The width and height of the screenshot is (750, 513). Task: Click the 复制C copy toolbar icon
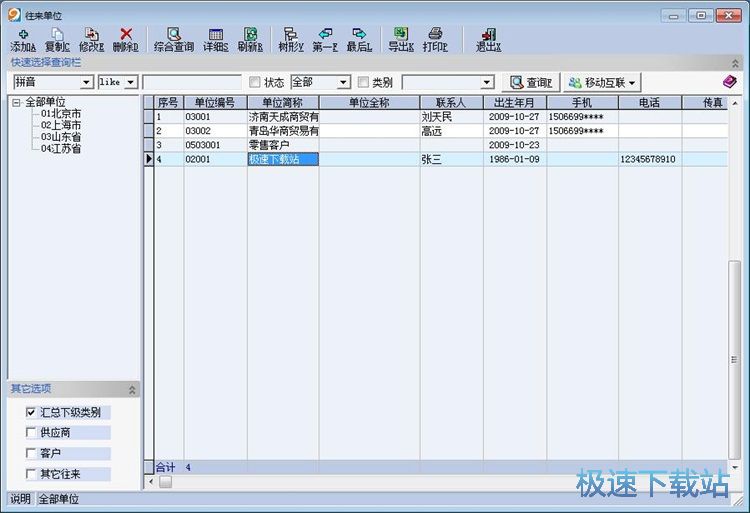click(x=57, y=40)
